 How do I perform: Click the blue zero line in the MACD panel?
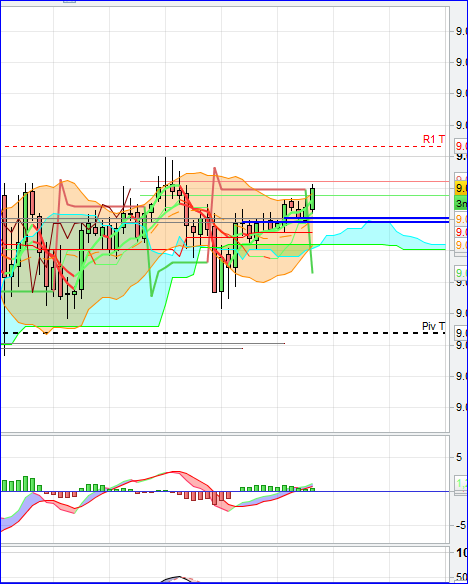point(225,491)
